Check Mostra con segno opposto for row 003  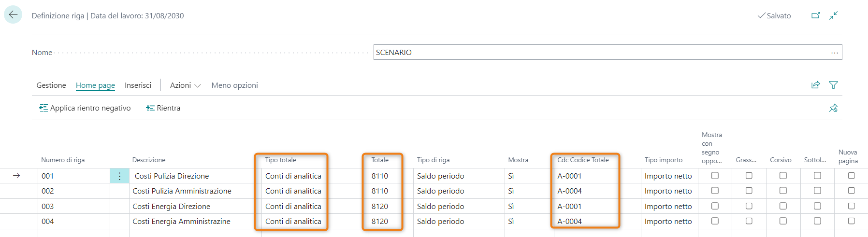pyautogui.click(x=715, y=206)
